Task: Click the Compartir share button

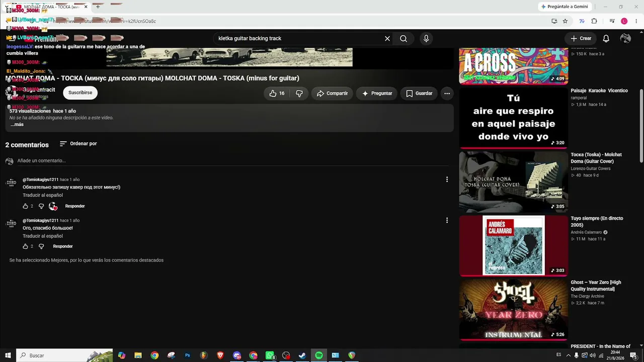Action: tap(332, 94)
